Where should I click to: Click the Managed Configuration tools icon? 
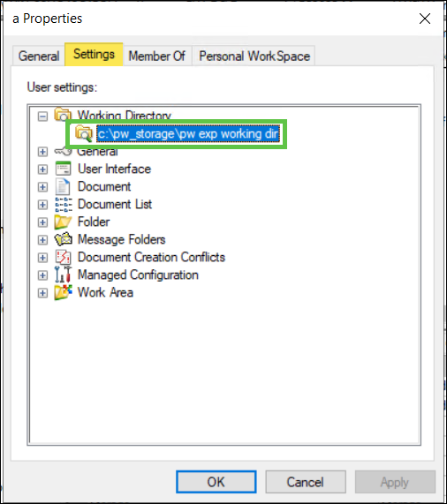click(63, 275)
